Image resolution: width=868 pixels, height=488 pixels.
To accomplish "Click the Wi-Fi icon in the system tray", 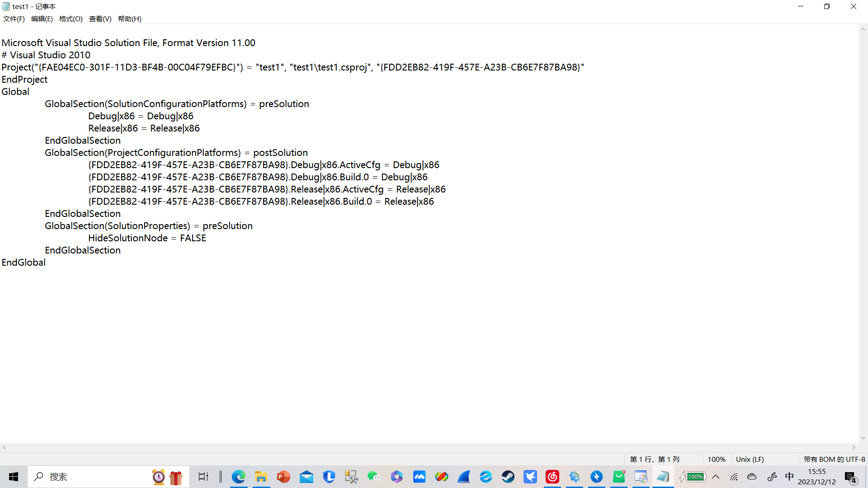I will [734, 477].
